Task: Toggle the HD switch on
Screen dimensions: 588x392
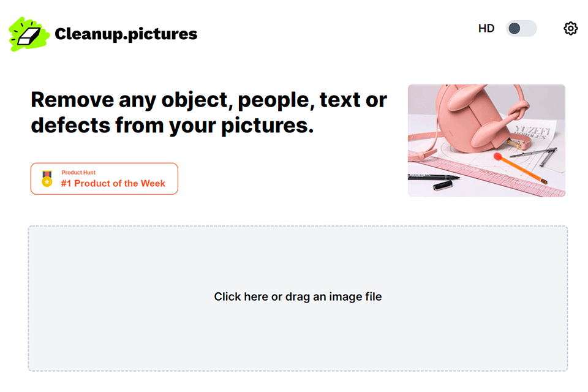Action: click(521, 29)
